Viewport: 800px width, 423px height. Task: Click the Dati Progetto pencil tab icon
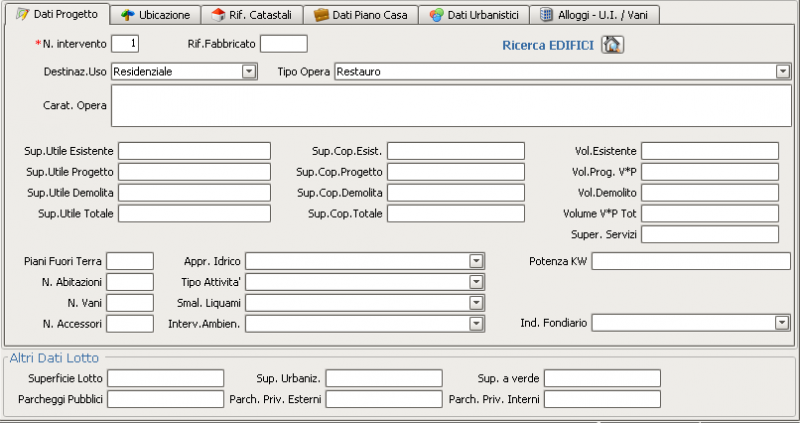22,15
